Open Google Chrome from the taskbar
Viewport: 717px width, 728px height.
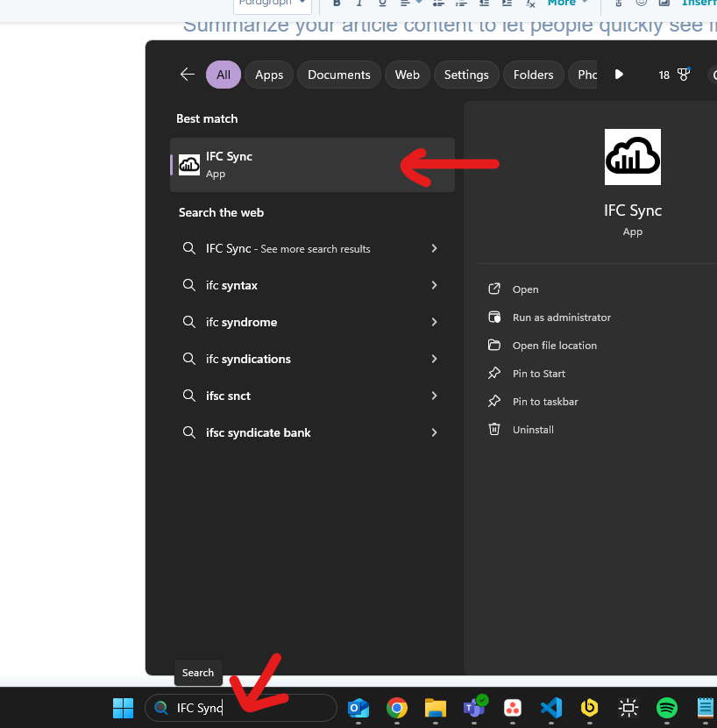tap(397, 708)
